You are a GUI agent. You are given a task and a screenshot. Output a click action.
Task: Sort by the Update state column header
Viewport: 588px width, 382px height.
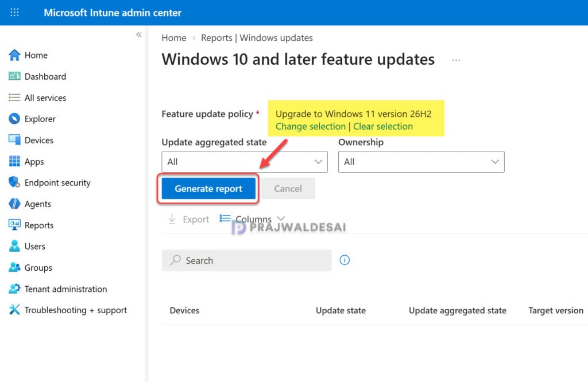(341, 310)
